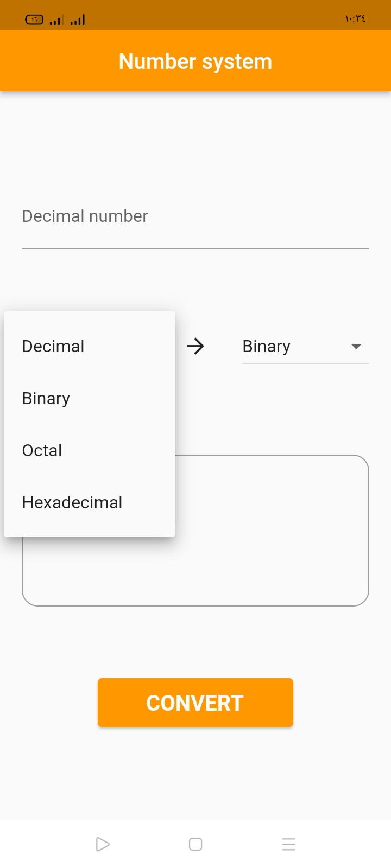Image resolution: width=391 pixels, height=868 pixels.
Task: Tap the clock in the status bar
Action: click(356, 19)
